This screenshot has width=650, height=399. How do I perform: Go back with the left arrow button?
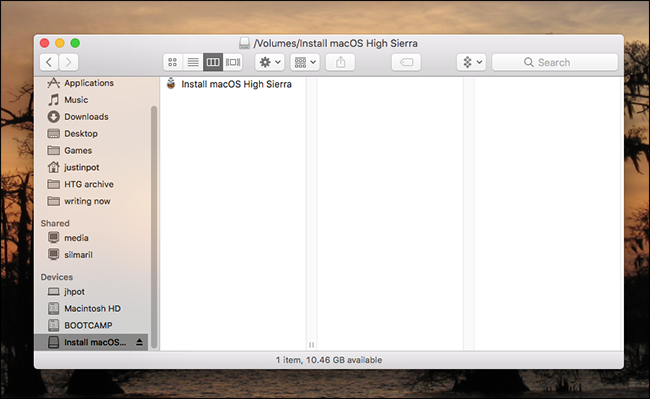pos(49,62)
